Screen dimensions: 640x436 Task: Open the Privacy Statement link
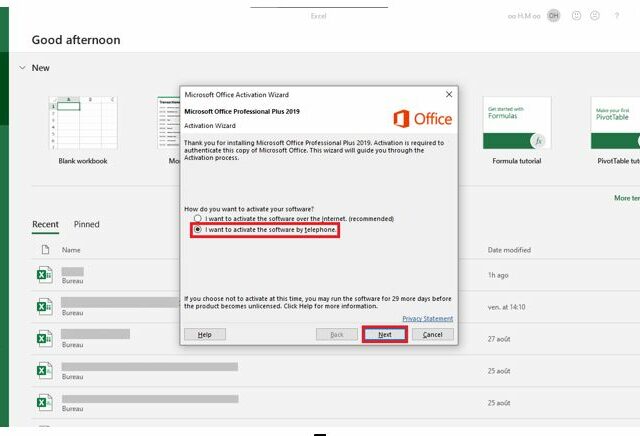click(x=427, y=318)
